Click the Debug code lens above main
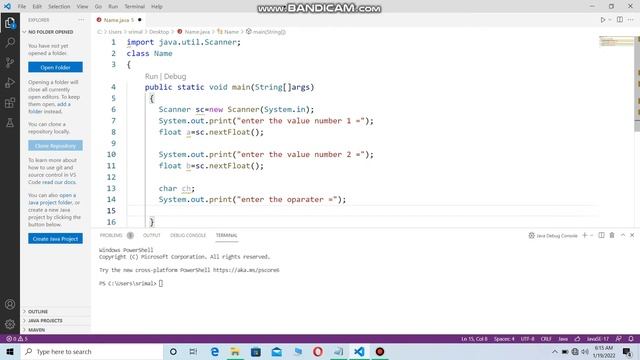Viewport: 640px width, 360px height. (x=175, y=76)
